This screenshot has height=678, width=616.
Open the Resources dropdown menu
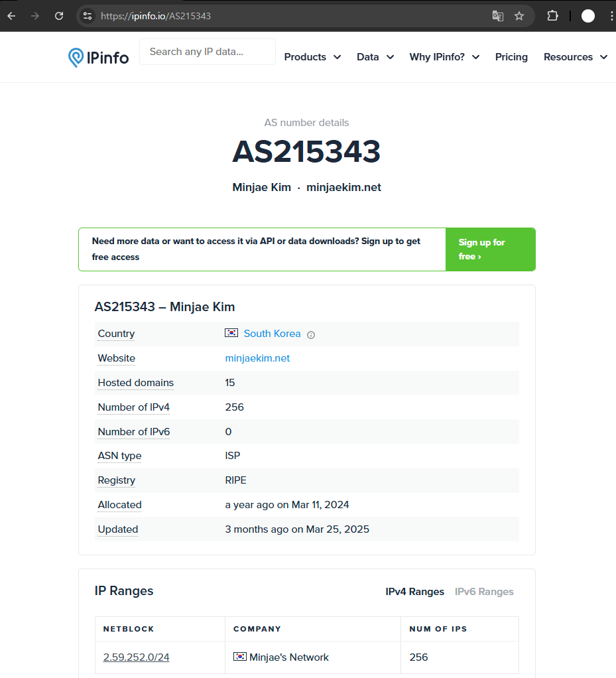[x=576, y=57]
